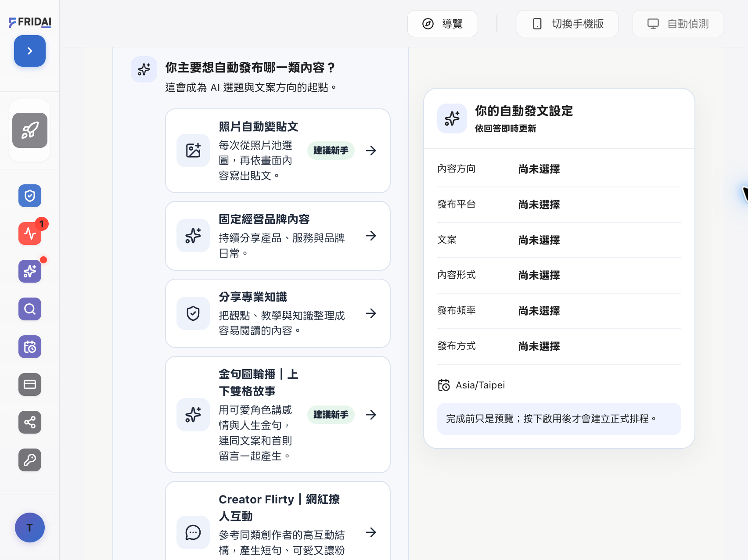748x560 pixels.
Task: Open the credit card sidebar icon
Action: pyautogui.click(x=30, y=384)
